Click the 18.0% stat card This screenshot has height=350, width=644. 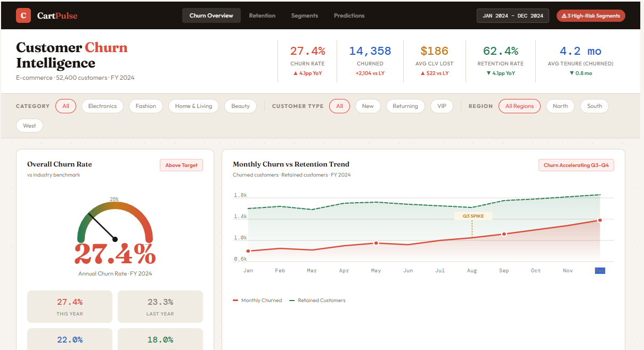tap(160, 339)
